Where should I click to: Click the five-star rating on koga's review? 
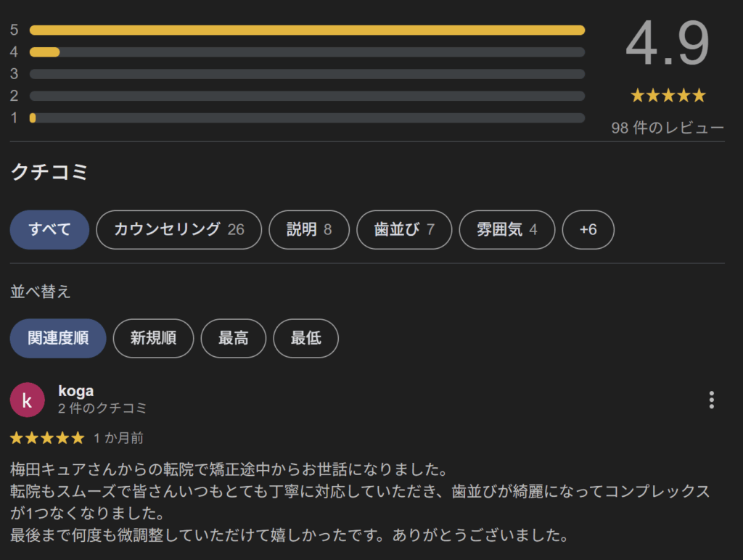(x=48, y=438)
